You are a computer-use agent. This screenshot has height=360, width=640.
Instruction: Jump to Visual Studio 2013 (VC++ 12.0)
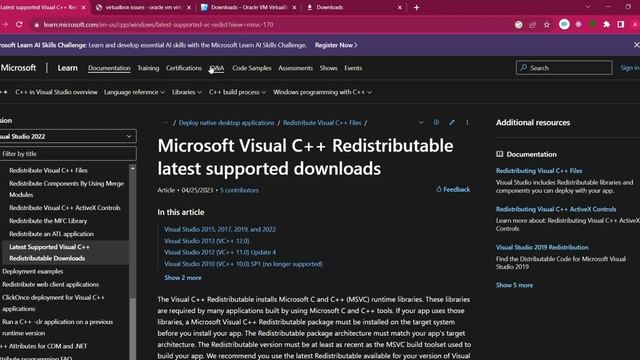[x=207, y=241]
